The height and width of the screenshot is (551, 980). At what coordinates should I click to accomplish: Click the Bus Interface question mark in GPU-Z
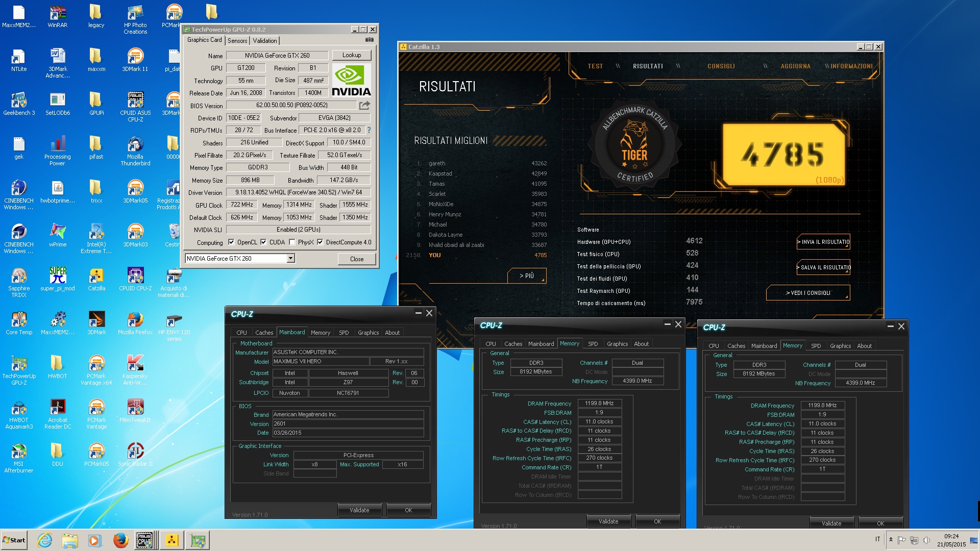click(x=369, y=130)
